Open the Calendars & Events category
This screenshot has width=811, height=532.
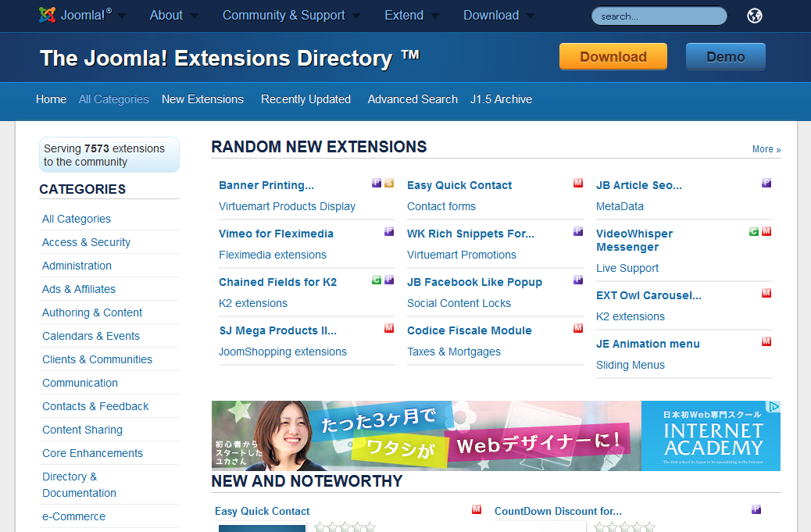pos(91,336)
